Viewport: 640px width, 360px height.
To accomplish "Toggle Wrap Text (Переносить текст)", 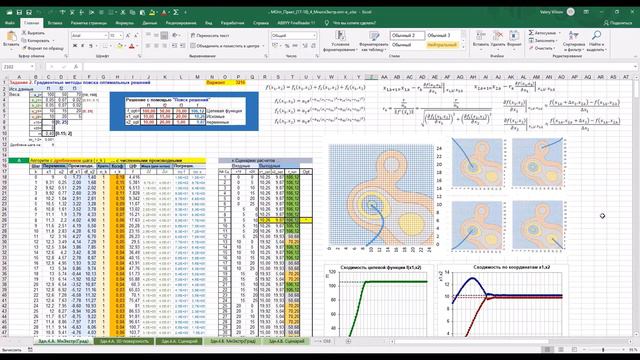I will click(210, 36).
